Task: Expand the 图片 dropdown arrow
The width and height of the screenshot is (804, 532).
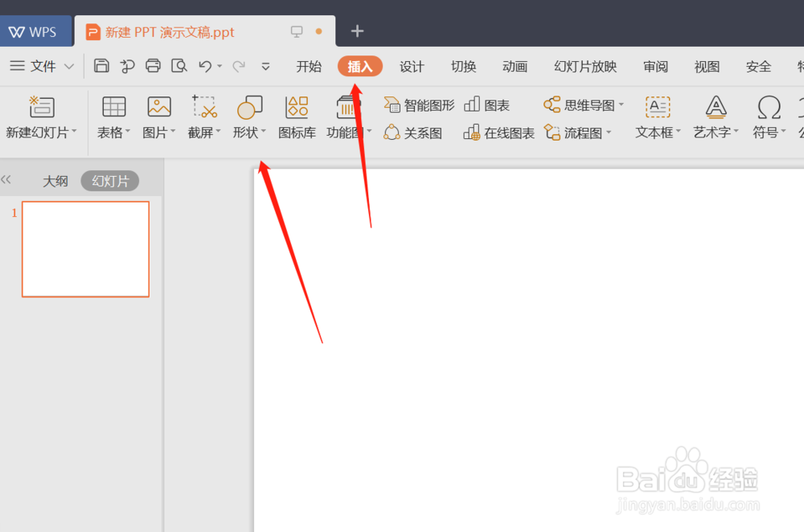Action: click(x=173, y=132)
